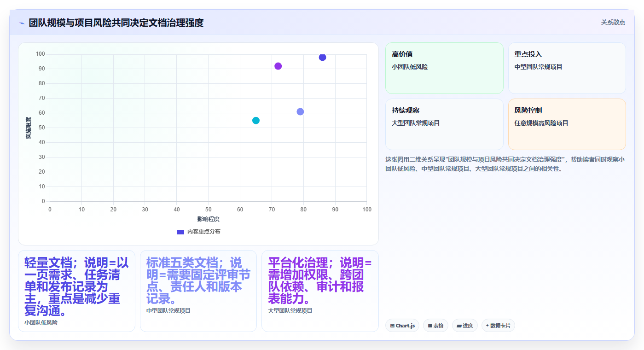Click the Chart.js tag label
Viewport: 644px width, 350px height.
(x=405, y=326)
